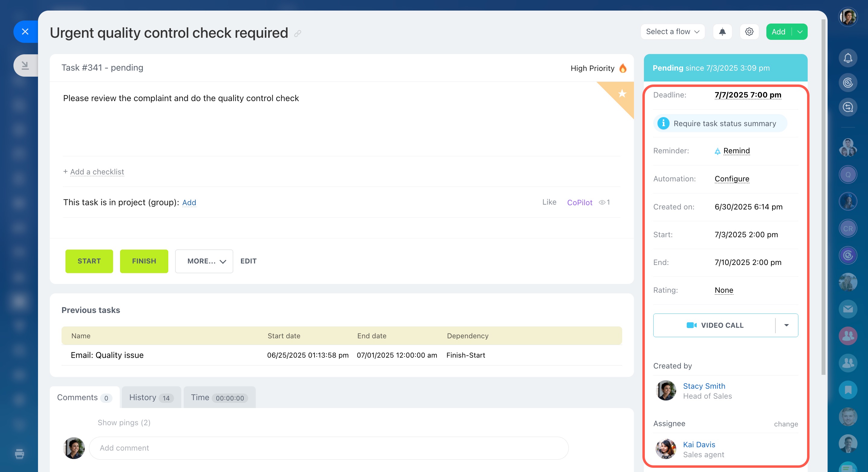The height and width of the screenshot is (472, 868).
Task: Open CoPilot for this task
Action: [580, 202]
